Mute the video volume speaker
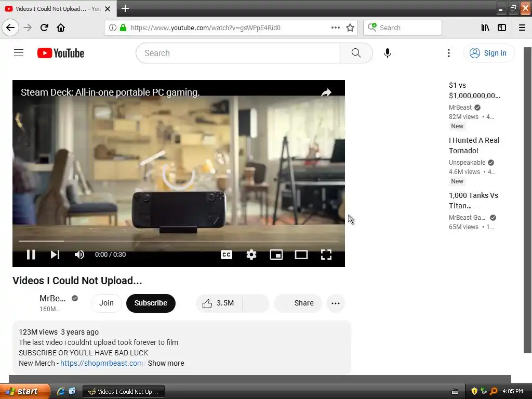Screen dimensions: 532x399 coord(79,255)
